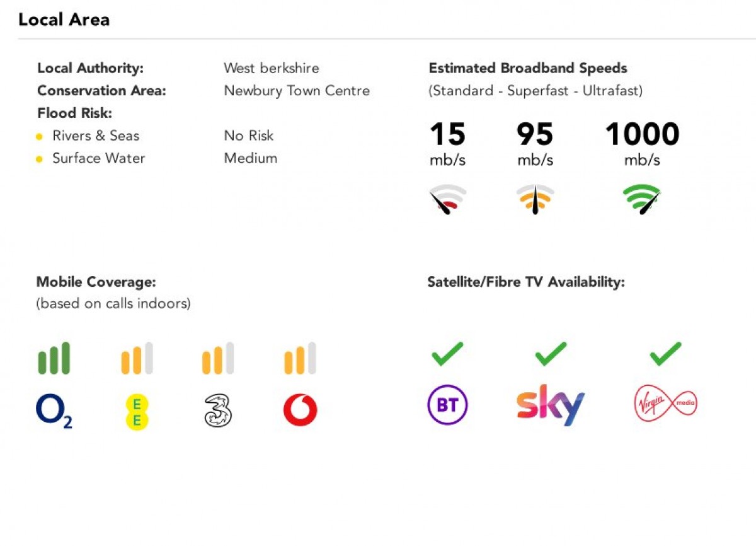This screenshot has height=546, width=756.
Task: Click the green checkmark above Virgin Media
Action: (x=666, y=354)
